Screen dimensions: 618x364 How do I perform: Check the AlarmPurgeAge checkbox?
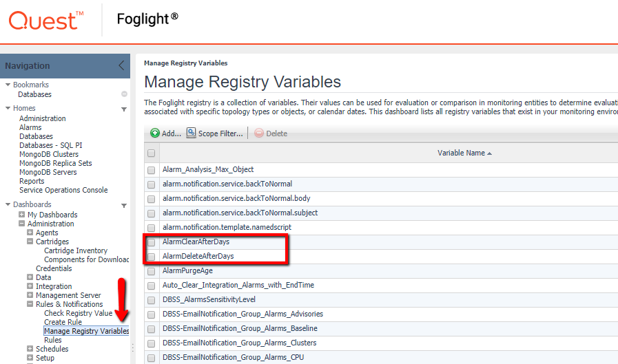(151, 271)
